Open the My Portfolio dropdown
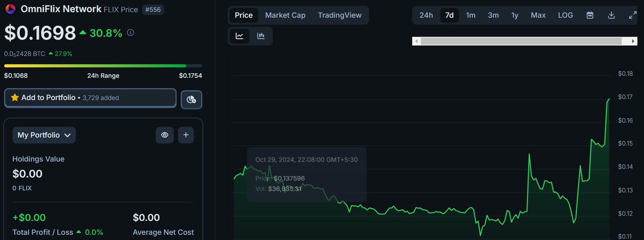644x240 pixels. [44, 135]
